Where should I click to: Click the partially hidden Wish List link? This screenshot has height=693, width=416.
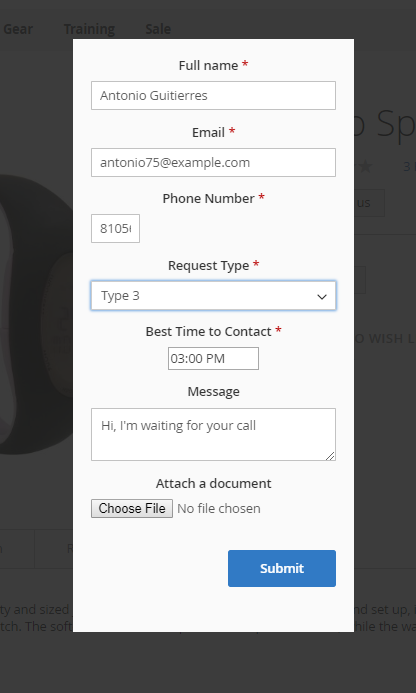[385, 339]
